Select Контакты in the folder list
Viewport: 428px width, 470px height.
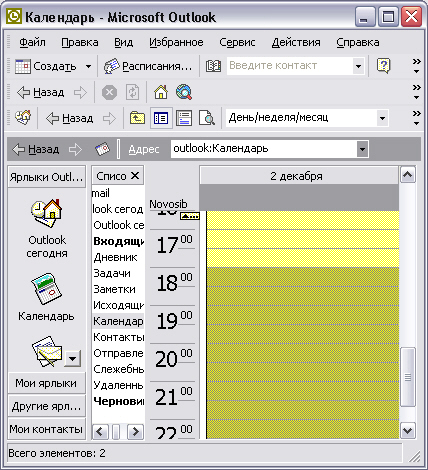[x=118, y=337]
